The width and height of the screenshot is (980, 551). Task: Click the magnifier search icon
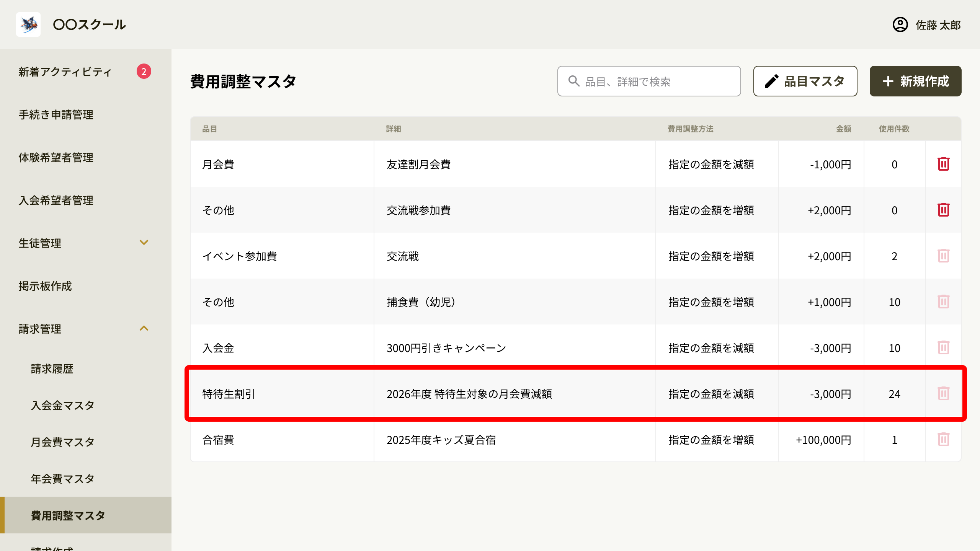[x=573, y=81]
